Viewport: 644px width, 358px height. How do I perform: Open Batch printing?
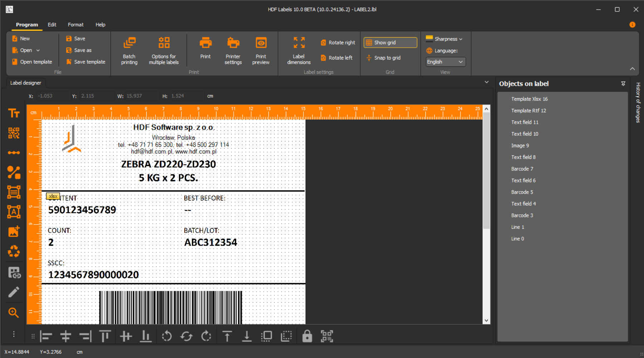129,51
